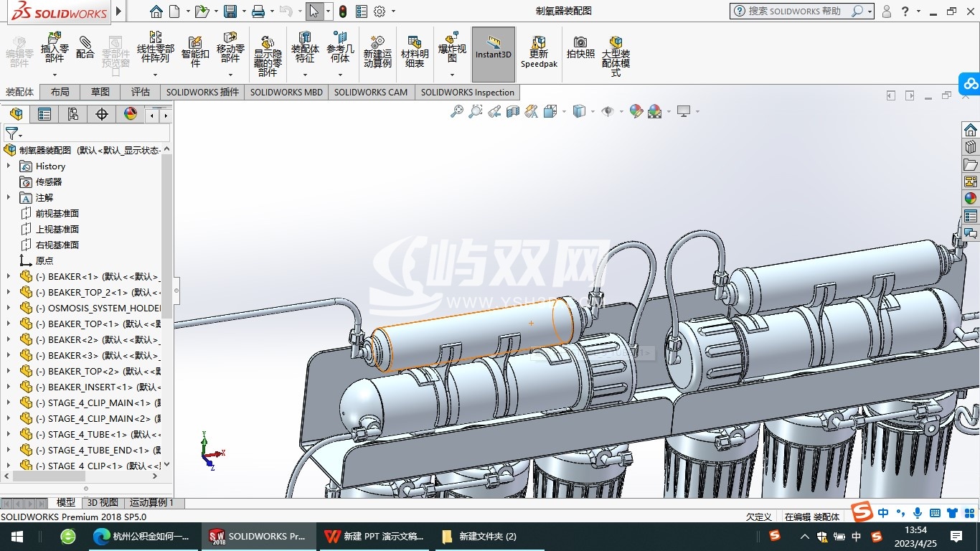The image size is (980, 551).
Task: Toggle Large Assembly Mode (大型装配体模式)
Action: tap(616, 54)
